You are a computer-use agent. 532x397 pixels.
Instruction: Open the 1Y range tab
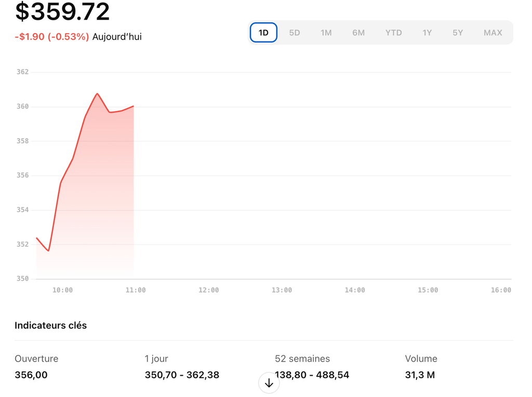pyautogui.click(x=427, y=33)
